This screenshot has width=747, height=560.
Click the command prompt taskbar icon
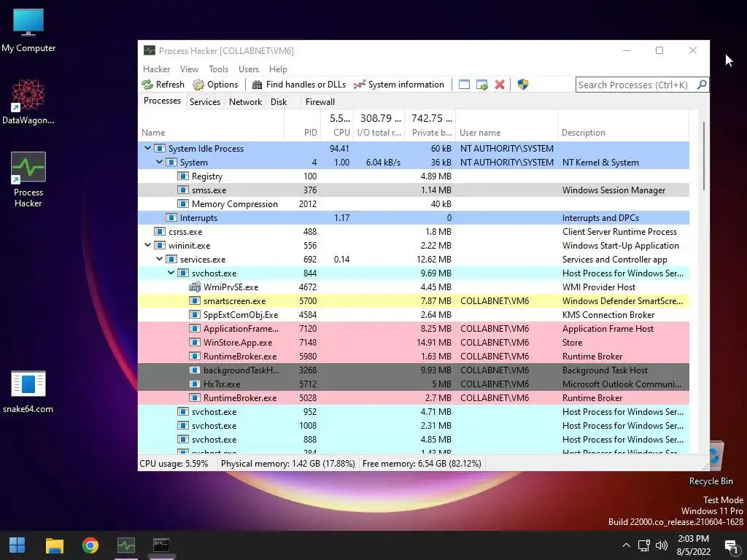pos(161,545)
